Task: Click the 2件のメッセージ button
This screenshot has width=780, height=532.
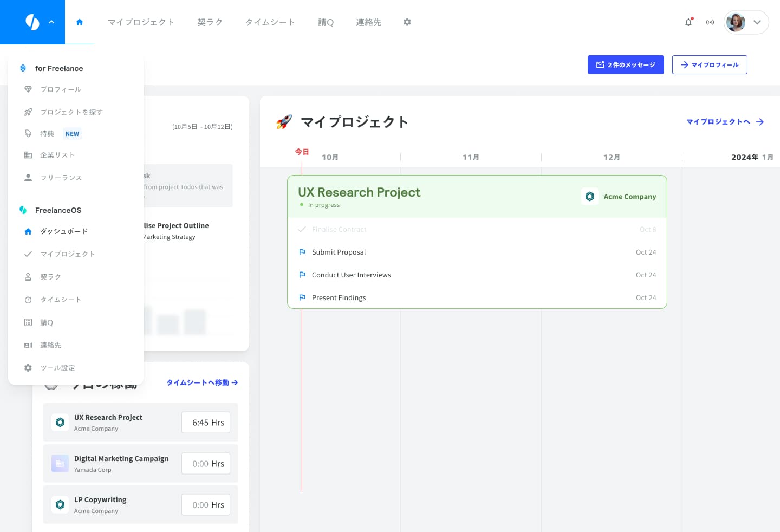Action: (626, 65)
